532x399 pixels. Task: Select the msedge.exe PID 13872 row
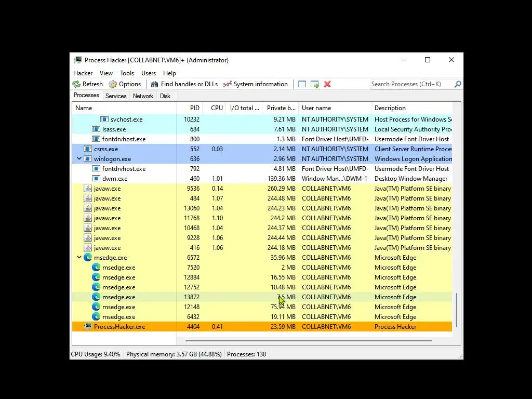[262, 297]
